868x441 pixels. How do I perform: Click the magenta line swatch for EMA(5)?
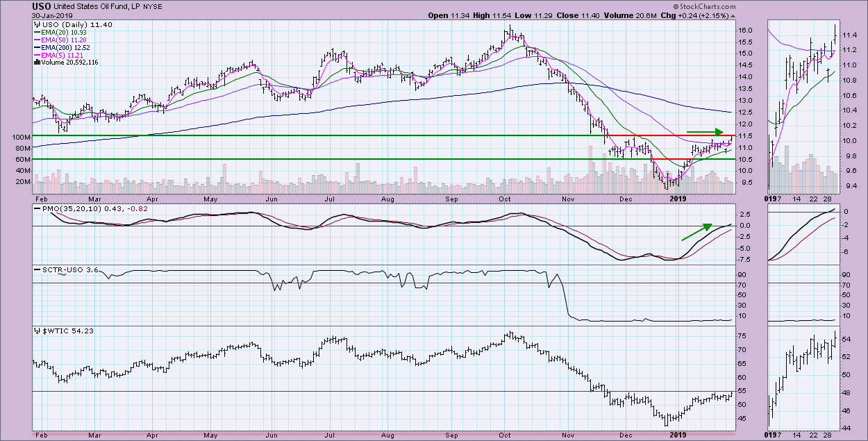pos(38,56)
